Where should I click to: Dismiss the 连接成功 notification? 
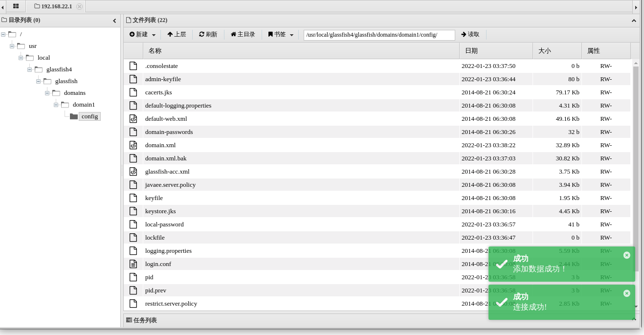tap(627, 293)
